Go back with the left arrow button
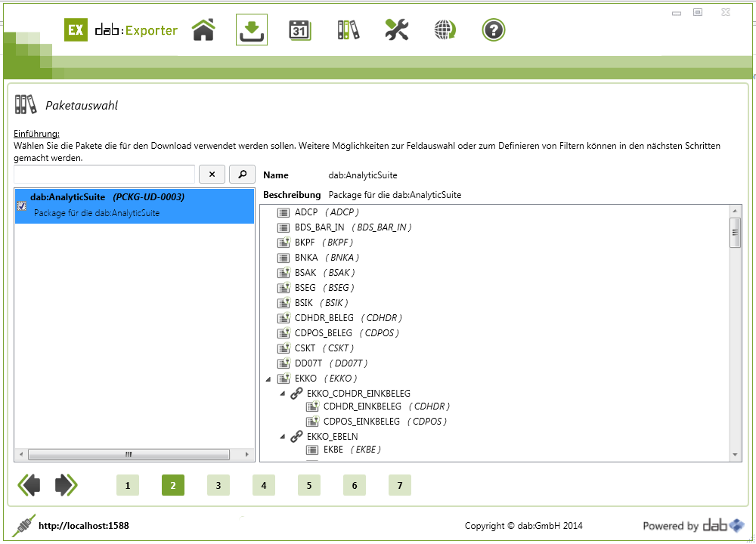The image size is (756, 544). tap(29, 485)
